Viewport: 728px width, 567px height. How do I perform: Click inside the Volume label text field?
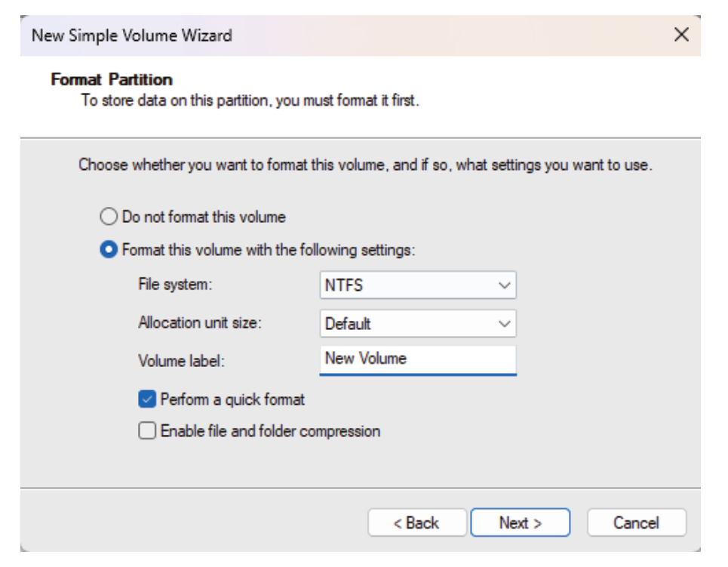click(x=417, y=359)
